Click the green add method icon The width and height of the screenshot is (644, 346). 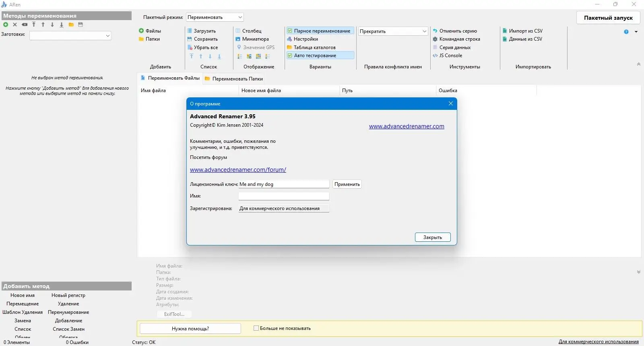(x=6, y=25)
